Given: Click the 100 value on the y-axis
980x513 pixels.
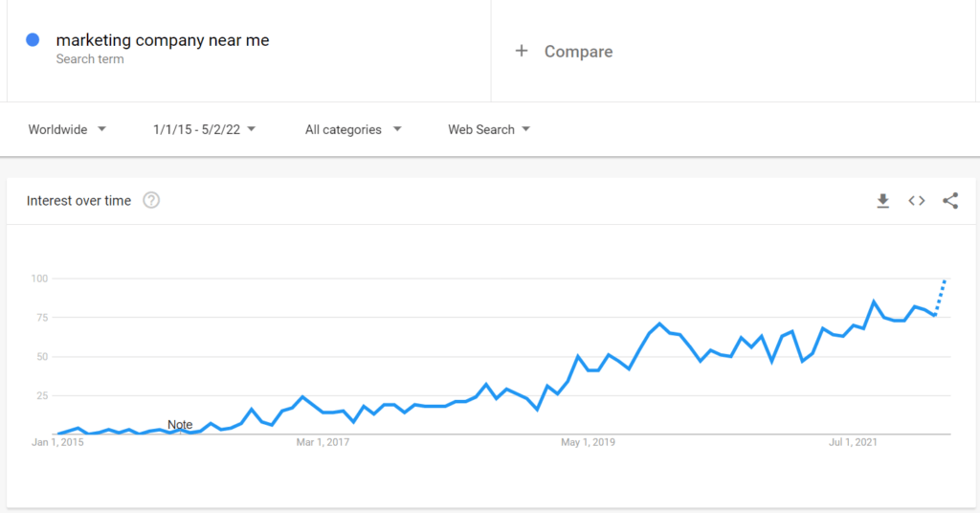Looking at the screenshot, I should tap(39, 279).
